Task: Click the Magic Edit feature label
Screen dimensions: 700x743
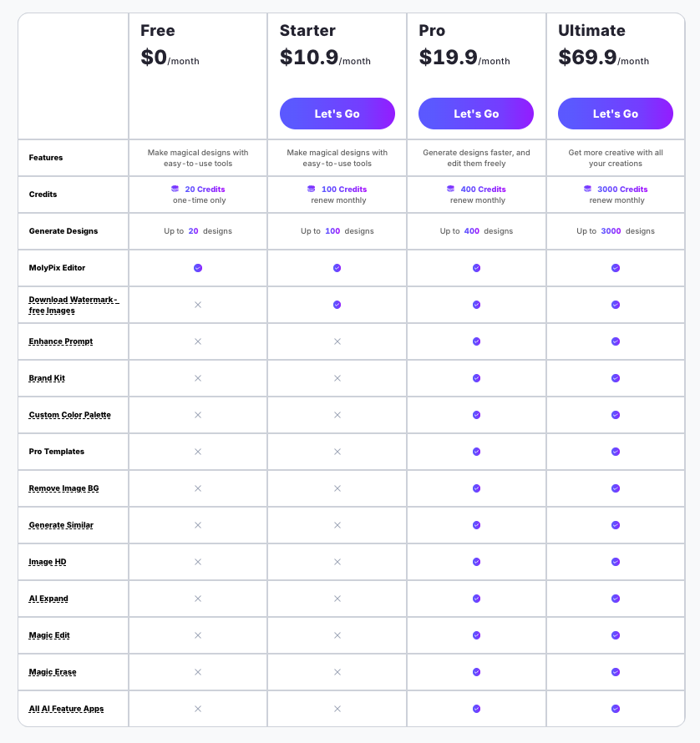Action: [x=49, y=635]
